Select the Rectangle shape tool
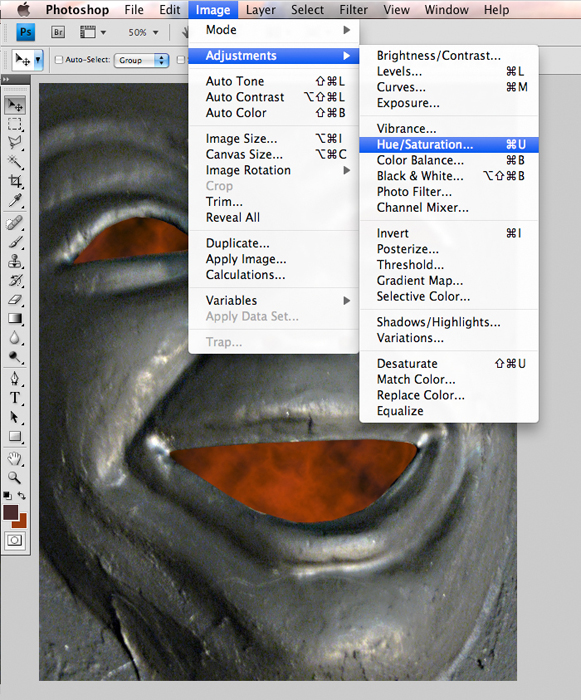Viewport: 581px width, 700px height. click(15, 436)
